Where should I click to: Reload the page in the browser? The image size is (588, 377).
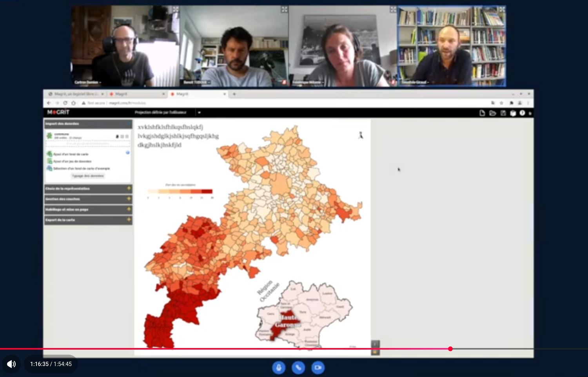tap(65, 103)
